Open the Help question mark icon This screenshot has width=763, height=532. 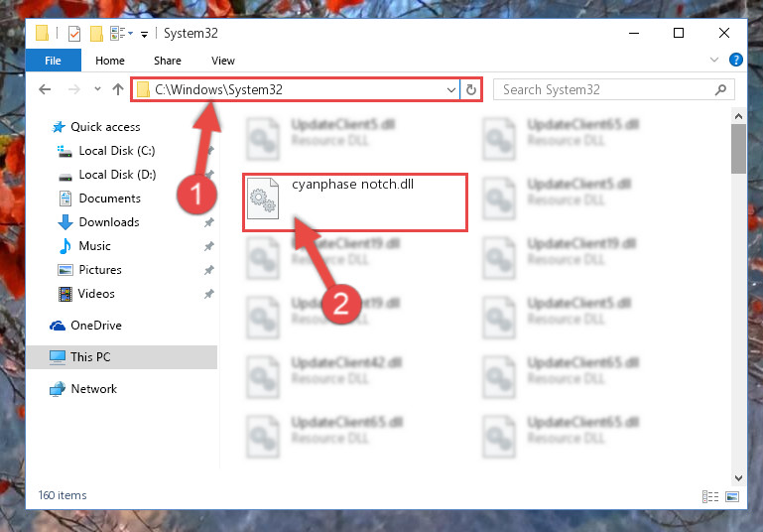tap(736, 60)
